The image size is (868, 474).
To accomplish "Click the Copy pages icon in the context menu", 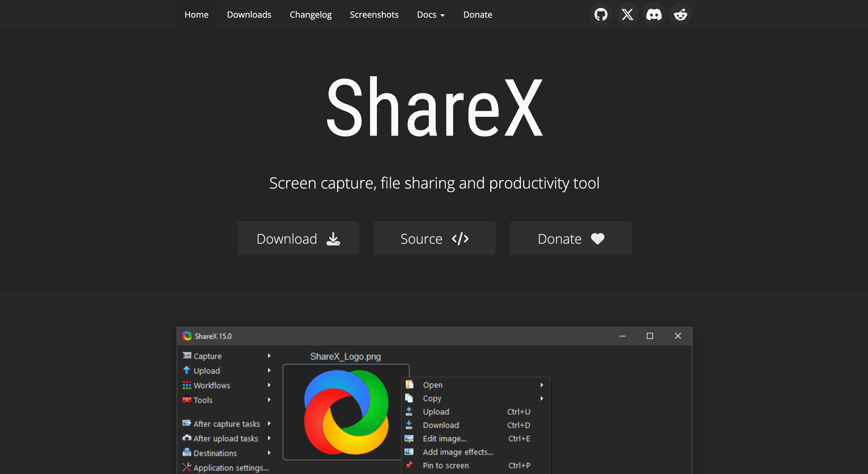I will pyautogui.click(x=409, y=398).
